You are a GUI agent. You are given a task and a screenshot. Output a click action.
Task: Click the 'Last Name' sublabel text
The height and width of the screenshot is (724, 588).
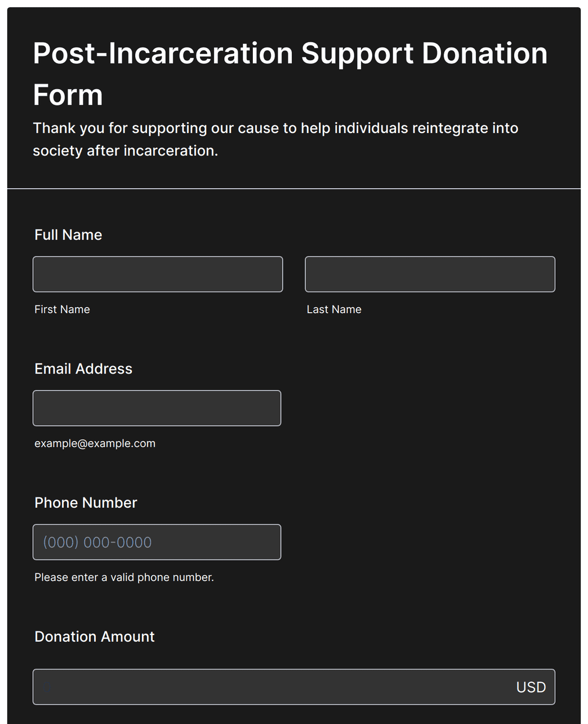point(334,309)
